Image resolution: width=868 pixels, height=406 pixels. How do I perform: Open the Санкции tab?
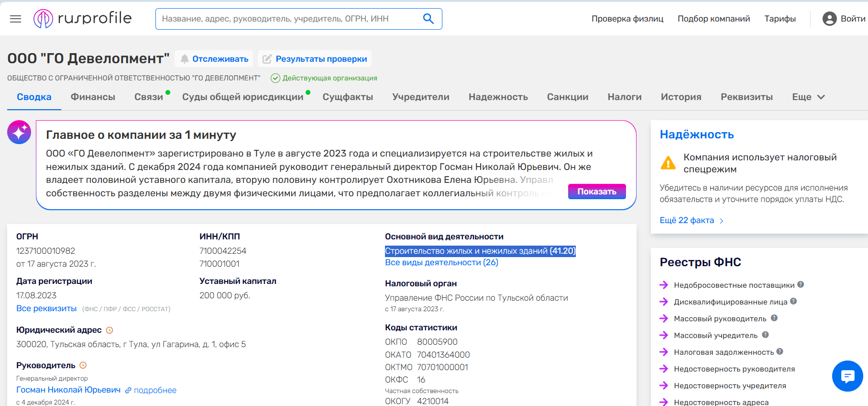click(568, 97)
